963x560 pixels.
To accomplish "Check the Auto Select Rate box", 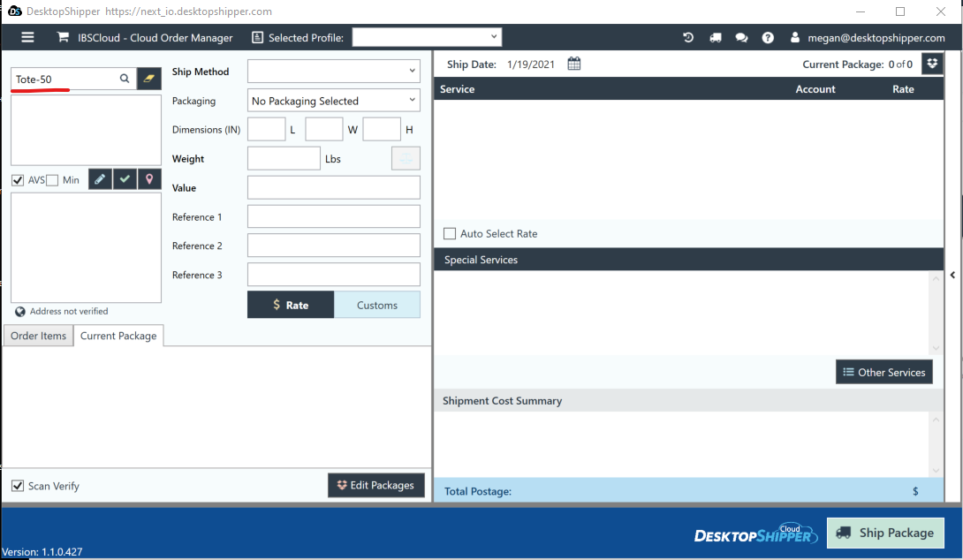I will (x=450, y=233).
